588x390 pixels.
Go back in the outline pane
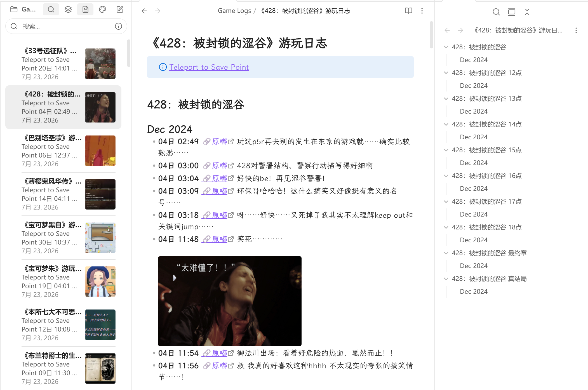pos(447,30)
